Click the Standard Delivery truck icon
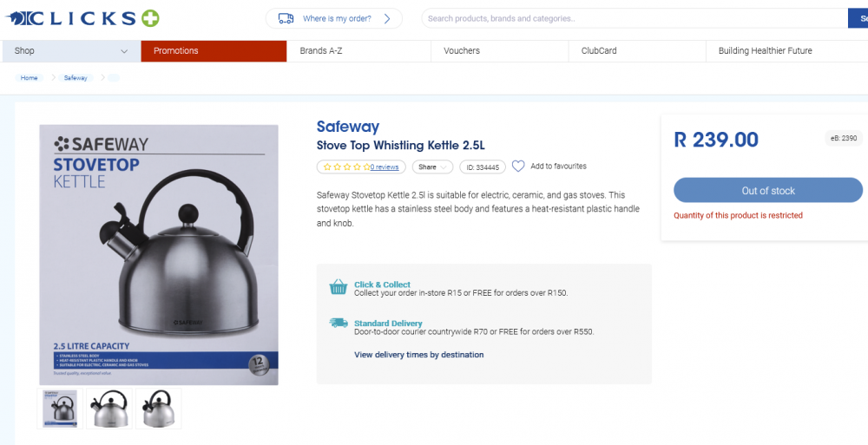 339,323
